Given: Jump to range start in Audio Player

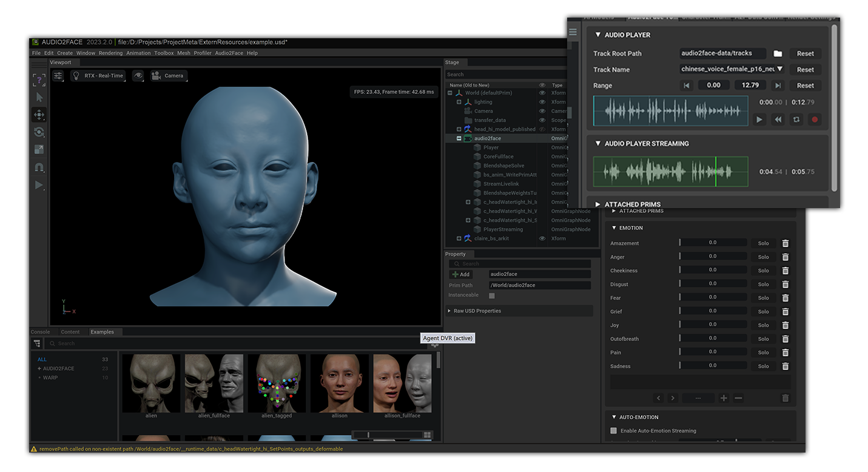Looking at the screenshot, I should coord(687,86).
